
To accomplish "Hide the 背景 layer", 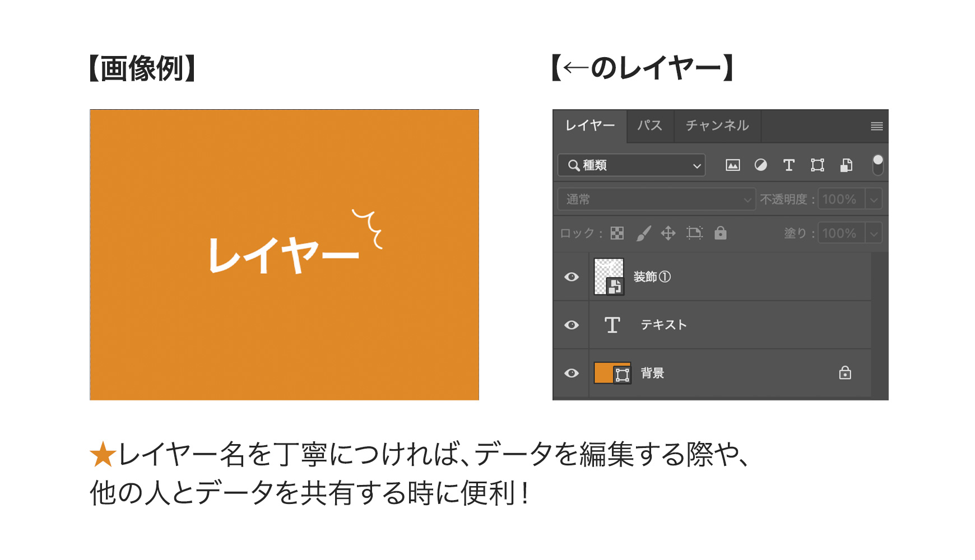I will coord(572,373).
